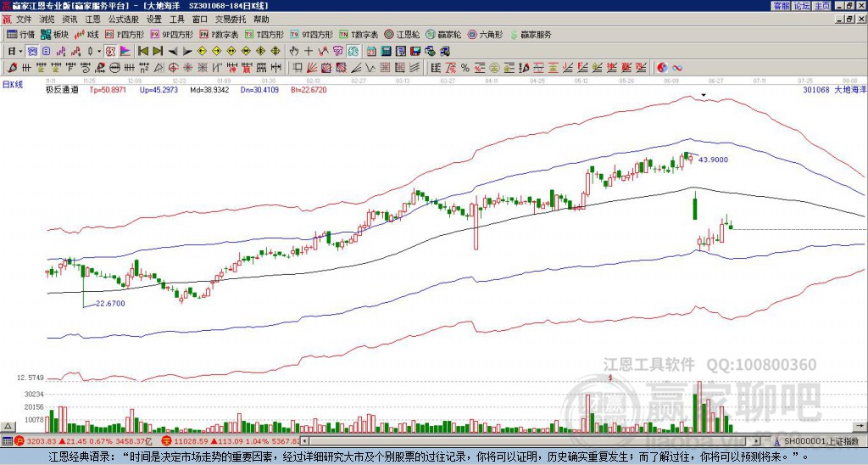This screenshot has height=465, width=868.
Task: Select the Gann fan lines tool
Action: [x=312, y=68]
